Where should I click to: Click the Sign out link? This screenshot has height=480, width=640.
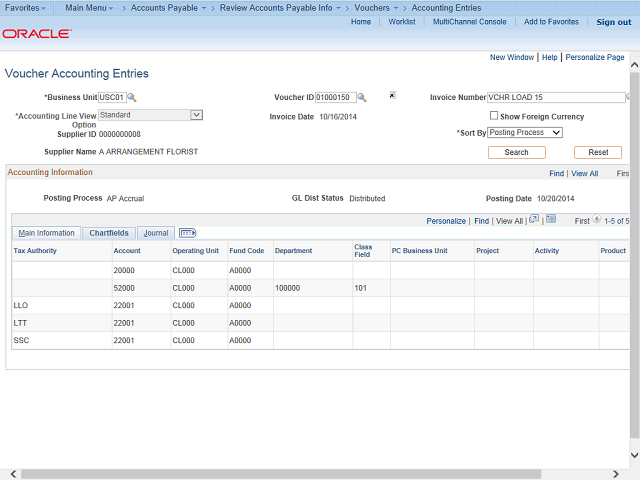pyautogui.click(x=613, y=22)
